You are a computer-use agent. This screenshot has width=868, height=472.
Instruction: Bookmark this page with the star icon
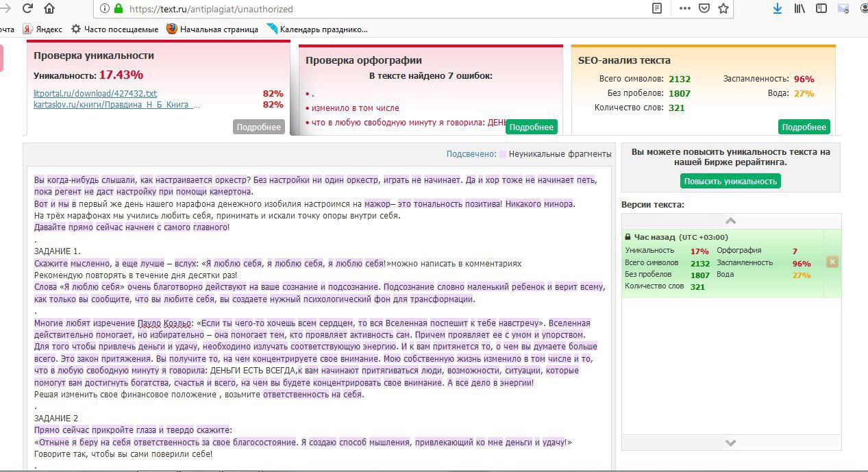coord(723,9)
